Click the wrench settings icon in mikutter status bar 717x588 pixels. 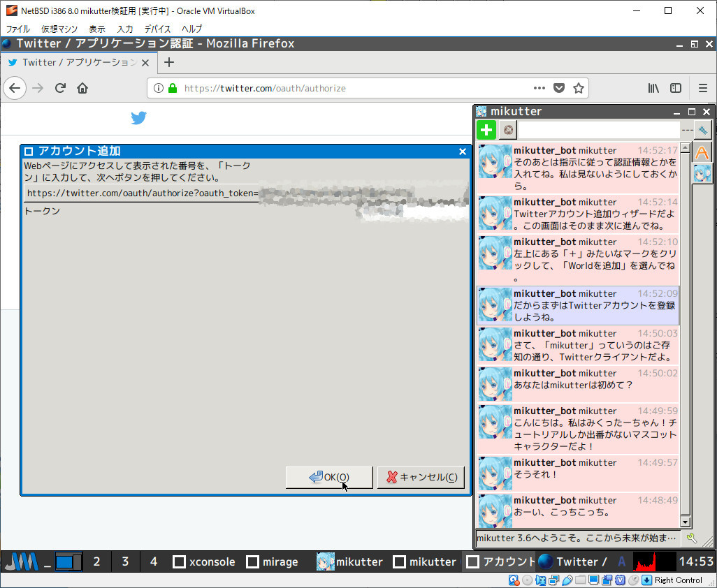click(x=692, y=538)
